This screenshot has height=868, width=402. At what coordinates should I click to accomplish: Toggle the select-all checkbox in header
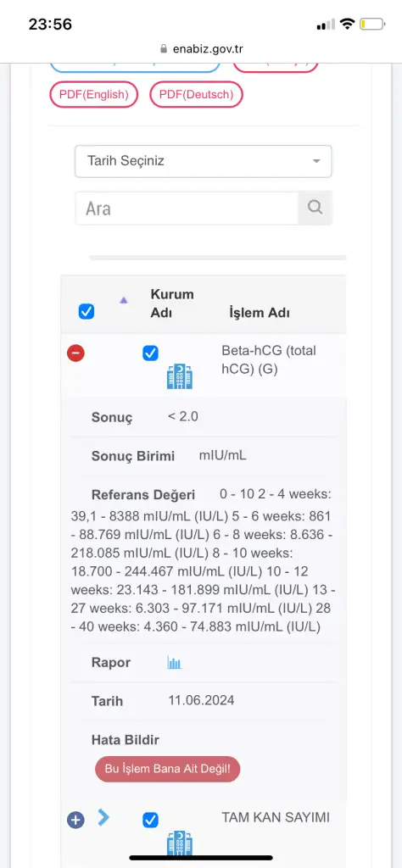[x=87, y=312]
